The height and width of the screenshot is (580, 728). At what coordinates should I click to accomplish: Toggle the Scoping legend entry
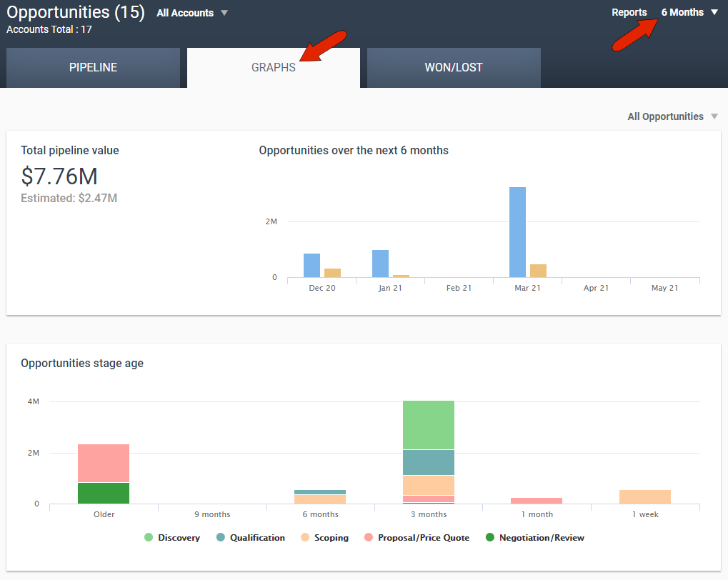331,538
